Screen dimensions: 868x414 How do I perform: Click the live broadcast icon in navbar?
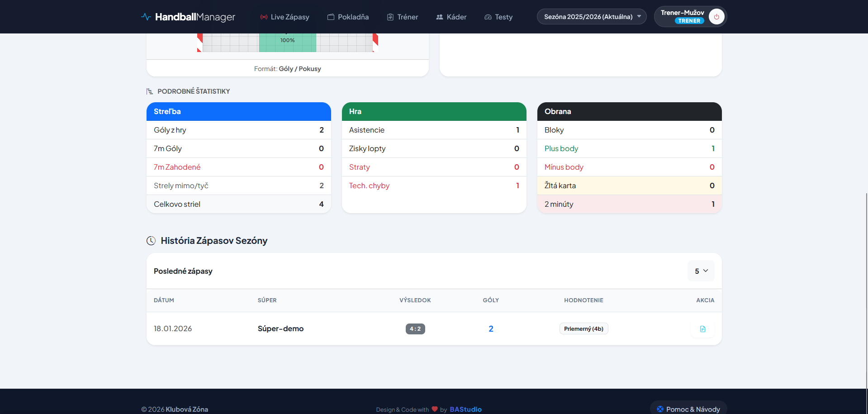coord(264,17)
